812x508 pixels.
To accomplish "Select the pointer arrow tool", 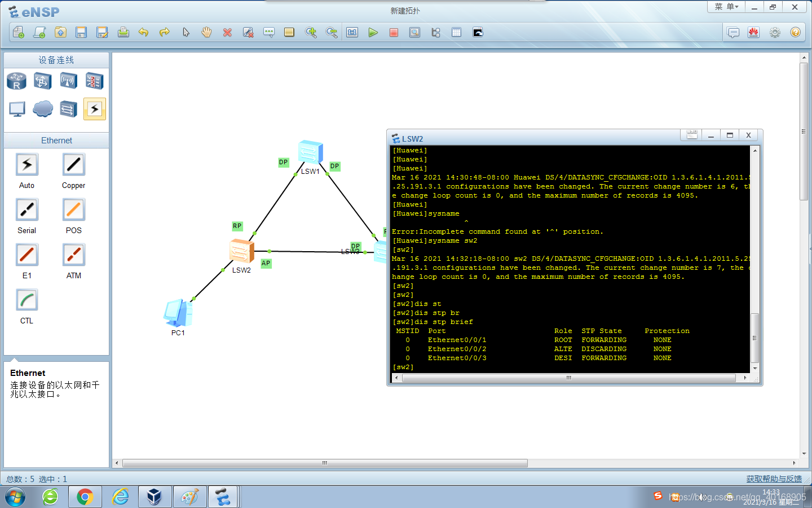I will 186,32.
